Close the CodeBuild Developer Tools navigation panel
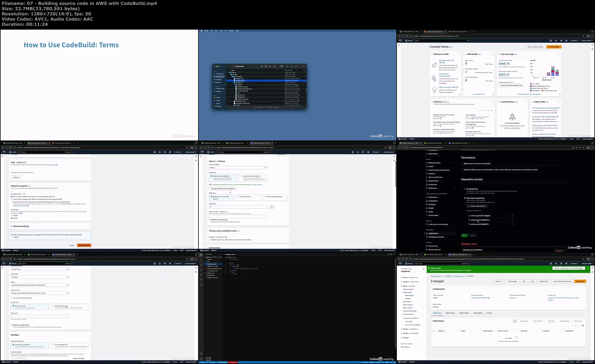Viewport: 595px width, 364px height. click(424, 269)
